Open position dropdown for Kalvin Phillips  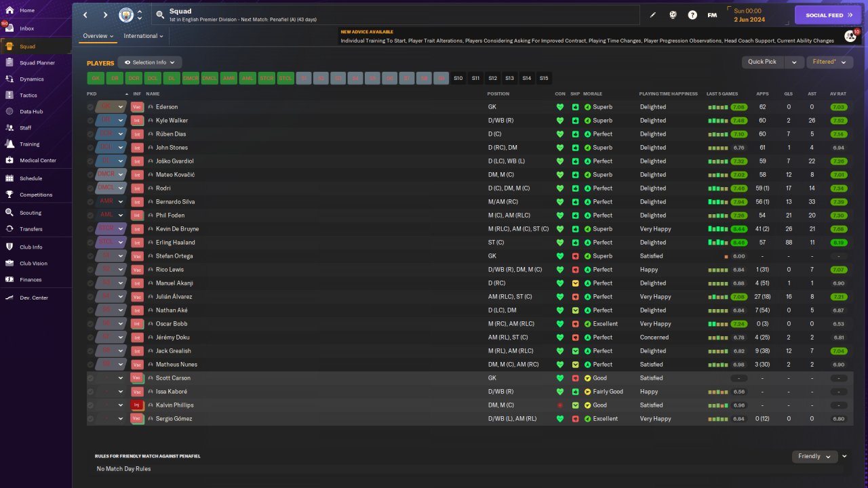tap(121, 405)
